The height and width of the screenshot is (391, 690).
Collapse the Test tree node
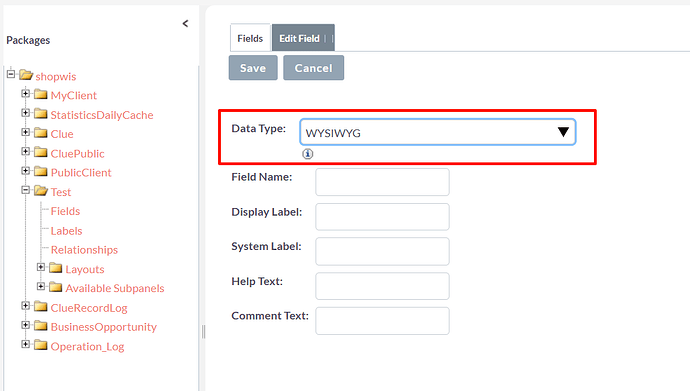(x=26, y=190)
